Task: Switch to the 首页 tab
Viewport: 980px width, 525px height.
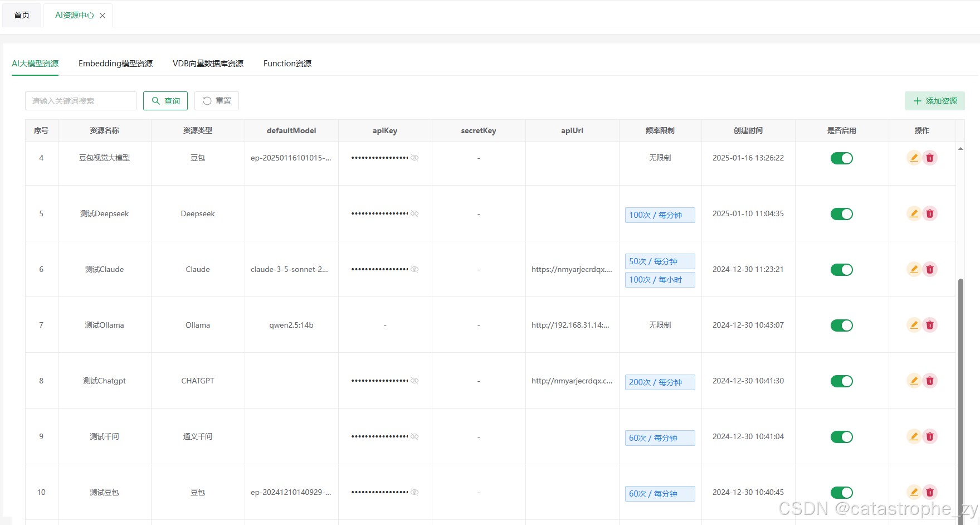Action: pos(22,15)
